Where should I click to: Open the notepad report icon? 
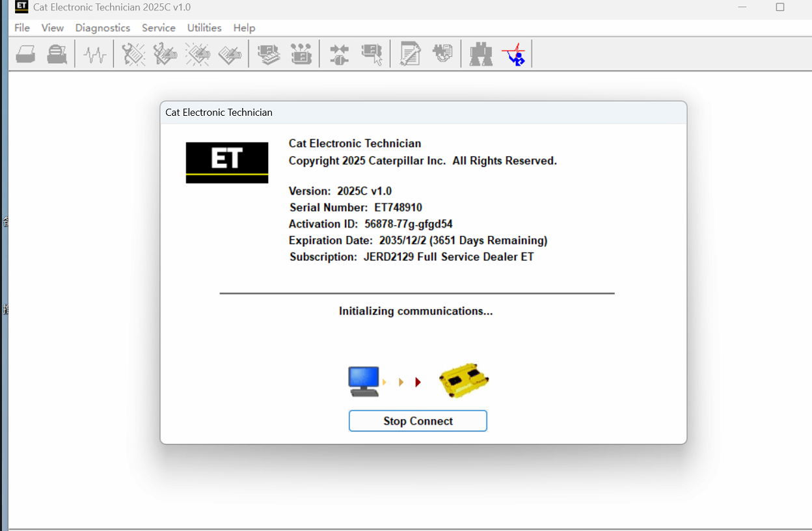(x=409, y=53)
